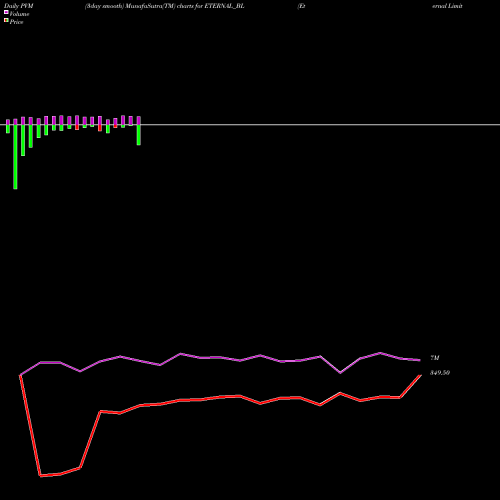Click the MunafaSutra chart title text

(165, 6)
